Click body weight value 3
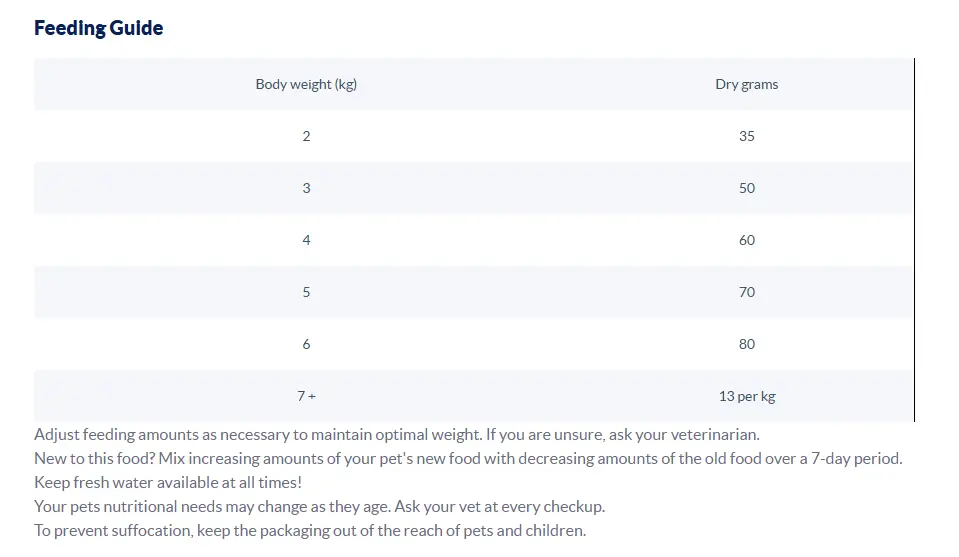The image size is (959, 557). (306, 188)
